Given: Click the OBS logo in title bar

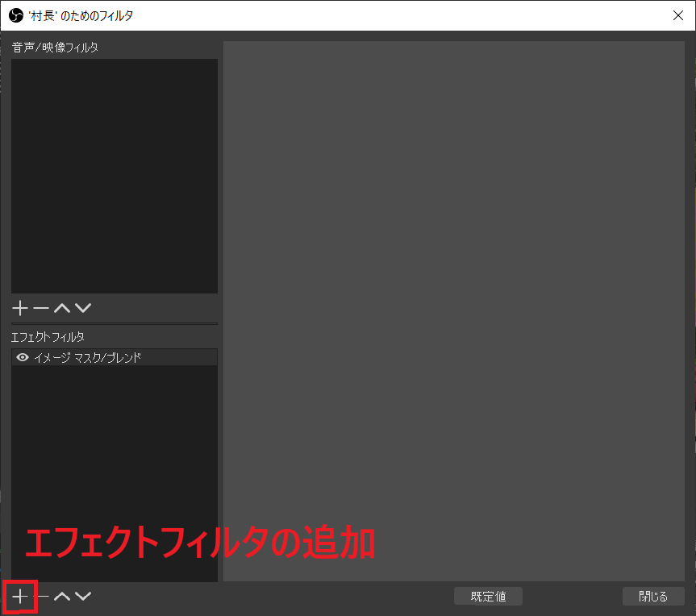Looking at the screenshot, I should coord(16,15).
